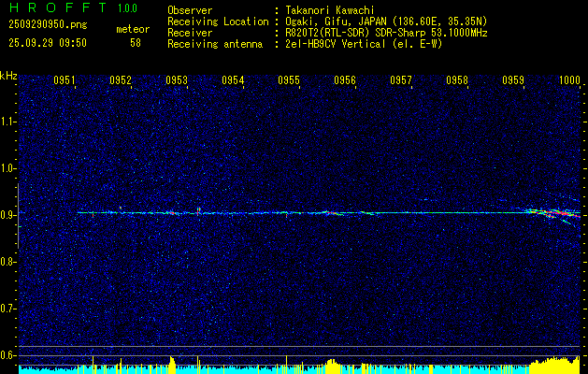The height and width of the screenshot is (374, 588).
Task: Click observer name Takanori Kawachi
Action: point(330,10)
